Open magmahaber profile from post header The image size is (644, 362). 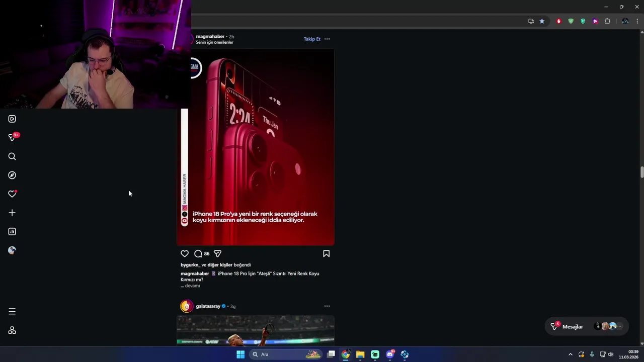tap(210, 37)
